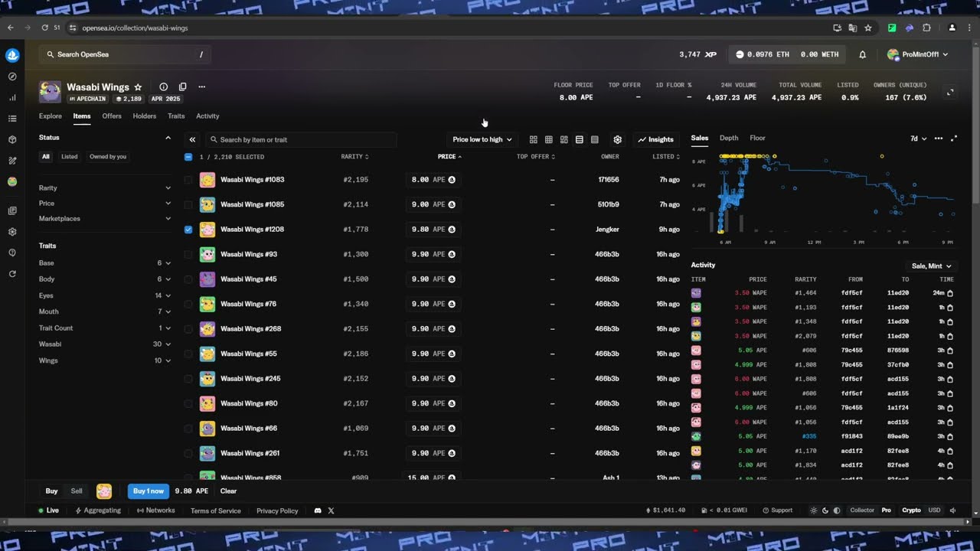The width and height of the screenshot is (980, 551).
Task: Favorite Wasabi Wings with the star icon
Action: [138, 87]
